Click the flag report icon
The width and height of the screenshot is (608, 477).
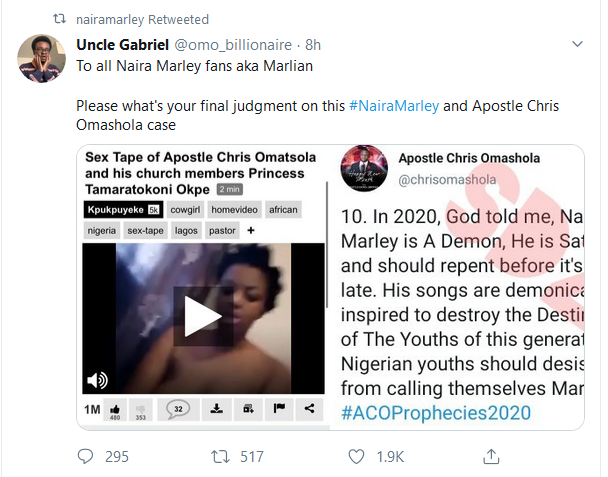279,407
